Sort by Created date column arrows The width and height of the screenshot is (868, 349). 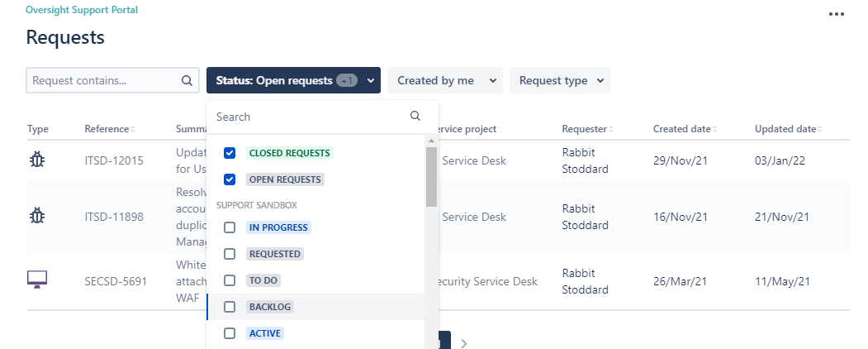tap(715, 129)
